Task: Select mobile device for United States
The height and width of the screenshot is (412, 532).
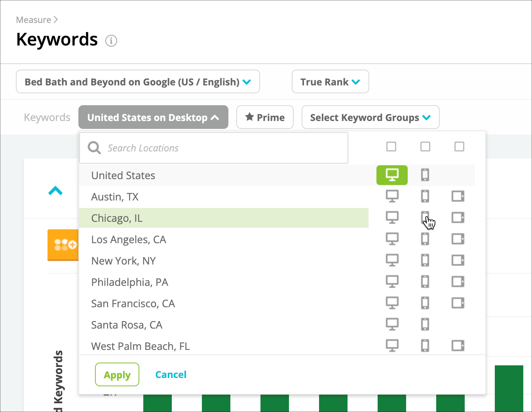Action: pos(425,175)
